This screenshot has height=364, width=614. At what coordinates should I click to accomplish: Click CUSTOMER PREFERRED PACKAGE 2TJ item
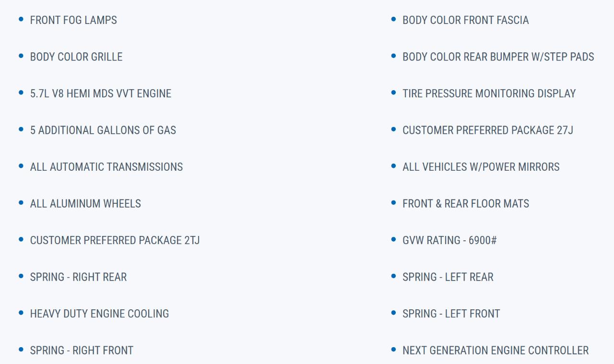pos(115,240)
